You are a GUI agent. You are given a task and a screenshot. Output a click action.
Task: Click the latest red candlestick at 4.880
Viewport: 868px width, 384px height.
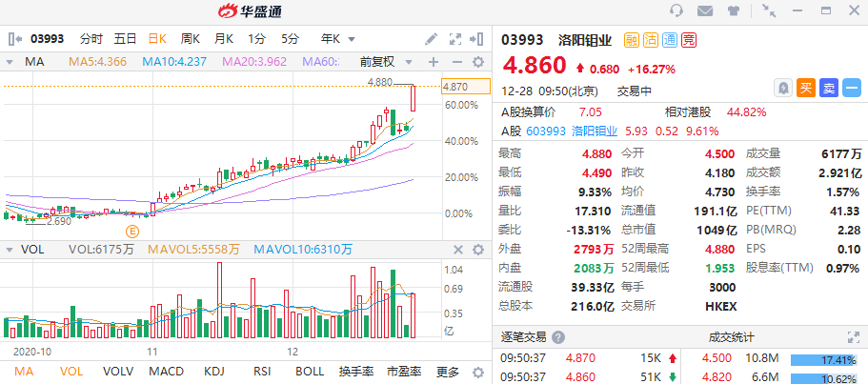coord(413,97)
